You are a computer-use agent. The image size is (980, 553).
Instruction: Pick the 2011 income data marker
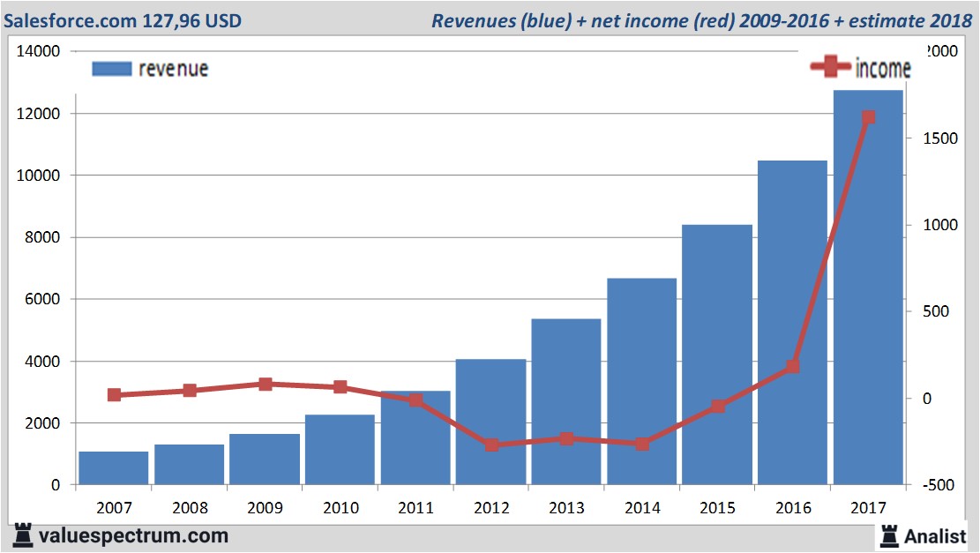(x=415, y=400)
